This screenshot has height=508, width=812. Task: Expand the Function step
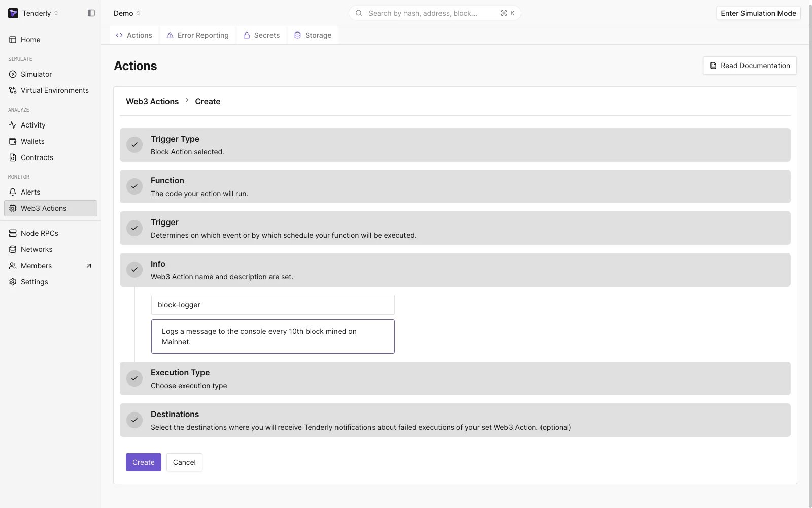455,186
